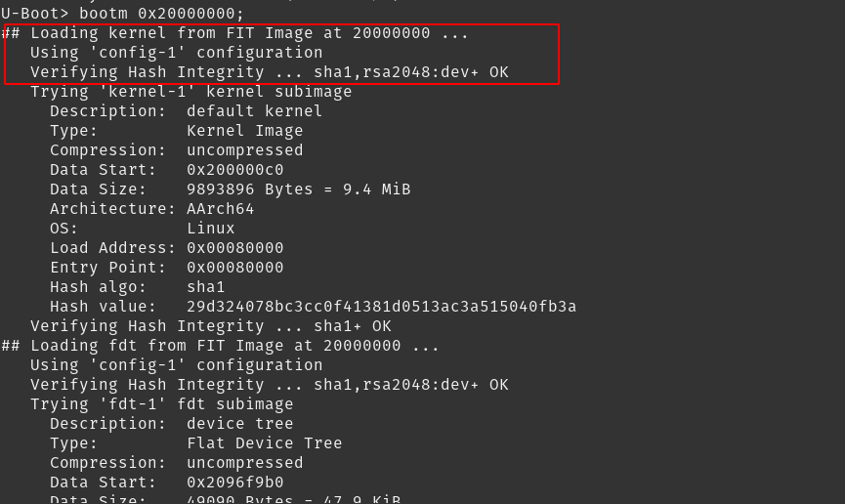The width and height of the screenshot is (845, 504).
Task: Click the 'AArch64' architecture value
Action: tap(221, 209)
